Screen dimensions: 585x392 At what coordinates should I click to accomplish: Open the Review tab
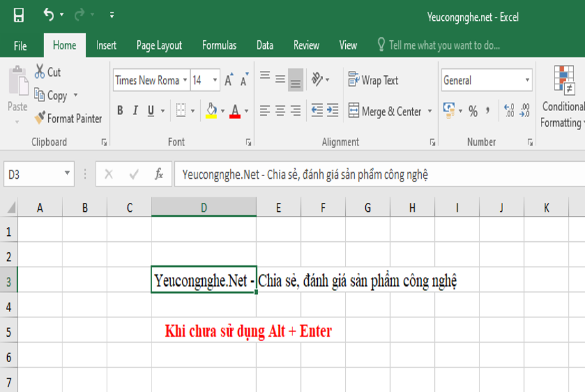[x=306, y=46]
